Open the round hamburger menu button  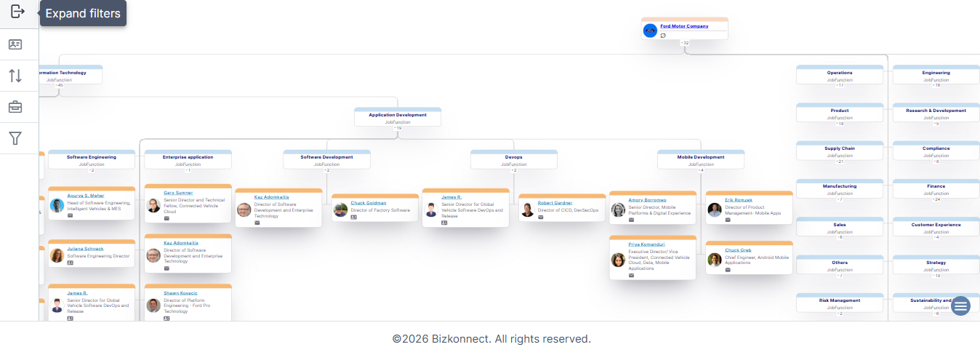click(x=961, y=306)
